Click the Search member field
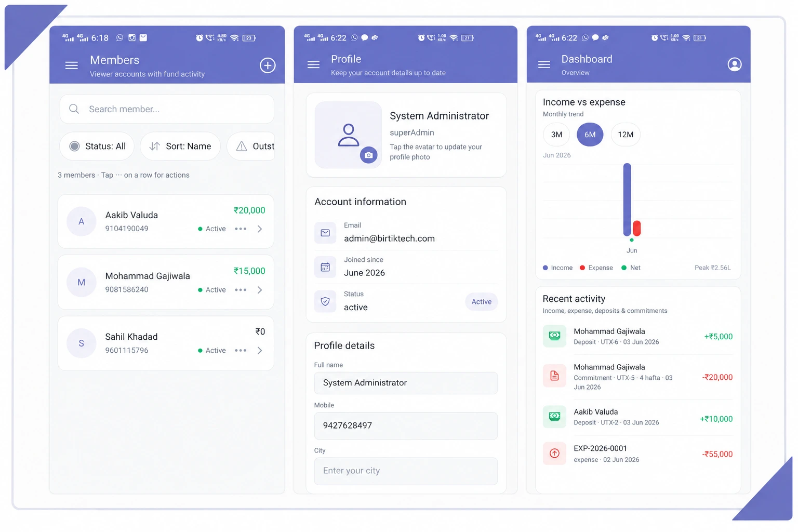Screen dimensions: 798x532 tap(167, 109)
